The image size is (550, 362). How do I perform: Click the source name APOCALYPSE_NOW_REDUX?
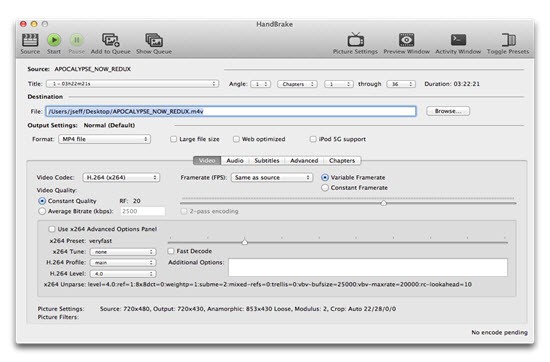(93, 69)
